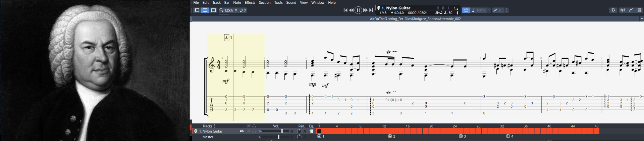Open the Tools menu
The image size is (644, 141).
coord(278,2)
